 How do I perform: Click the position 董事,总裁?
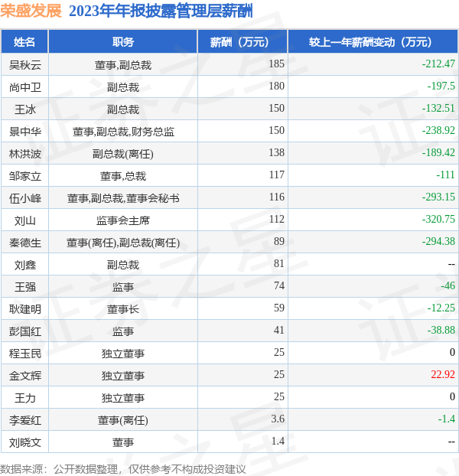123,176
